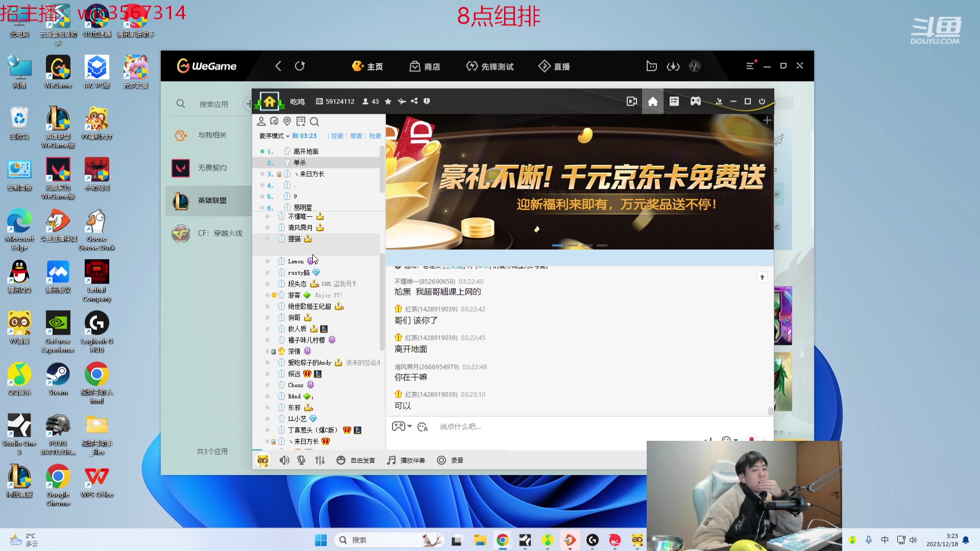Open the font style icon in the chat box
Screen dimensions: 980x551
click(x=423, y=427)
